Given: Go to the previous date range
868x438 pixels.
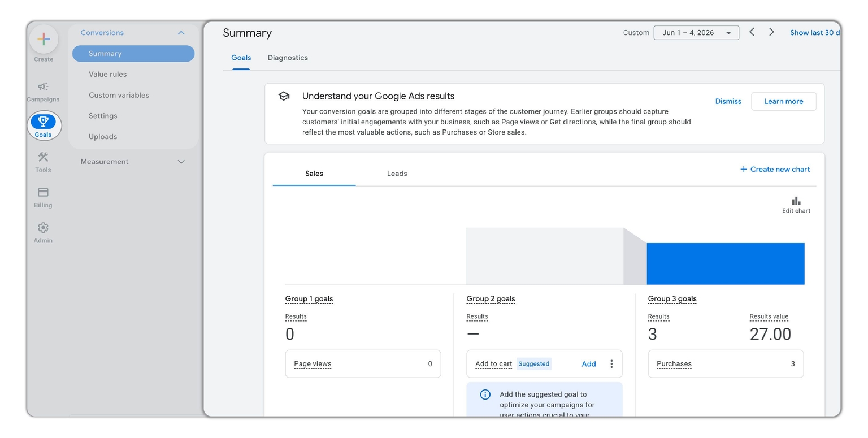Looking at the screenshot, I should 752,32.
